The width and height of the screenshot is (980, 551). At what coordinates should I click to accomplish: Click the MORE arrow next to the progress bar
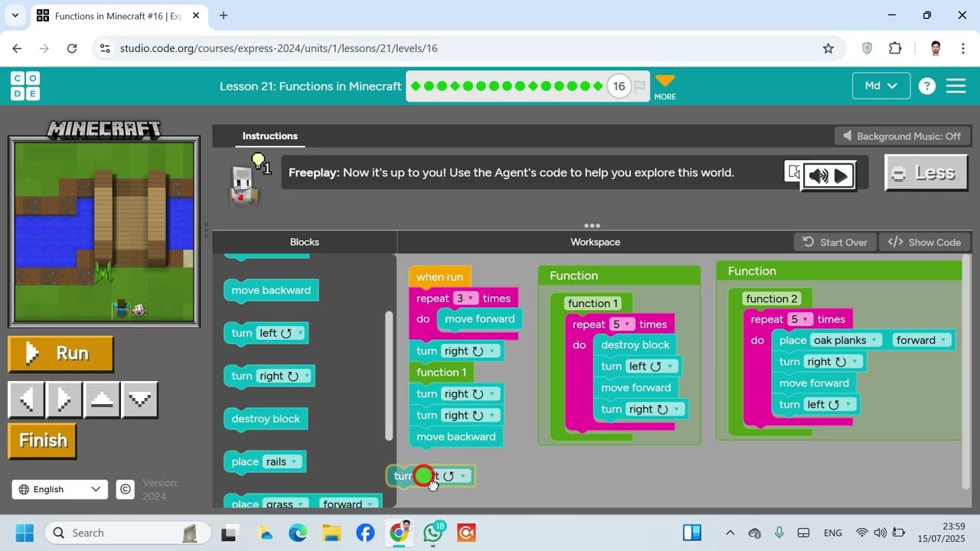(x=665, y=86)
